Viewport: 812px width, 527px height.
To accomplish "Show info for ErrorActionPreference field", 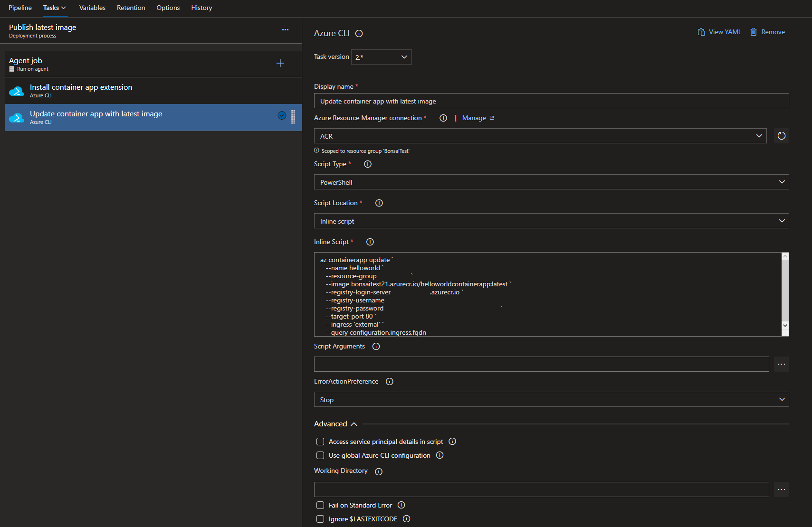I will point(390,381).
